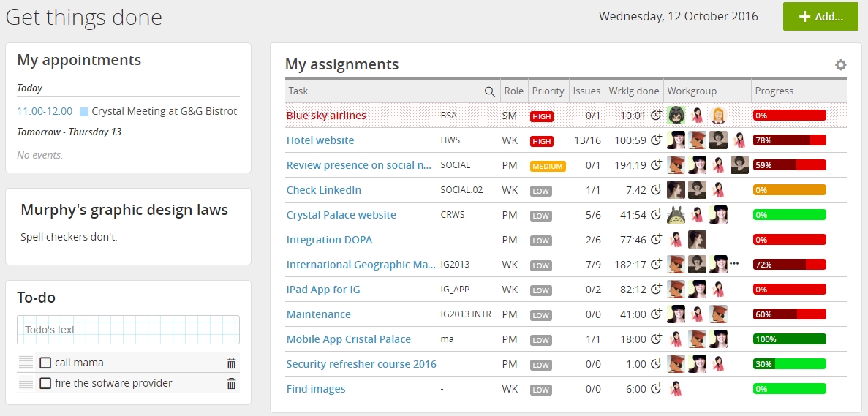868x416 pixels.
Task: Click the worklog clock icon for Blue sky airlines
Action: click(x=656, y=116)
